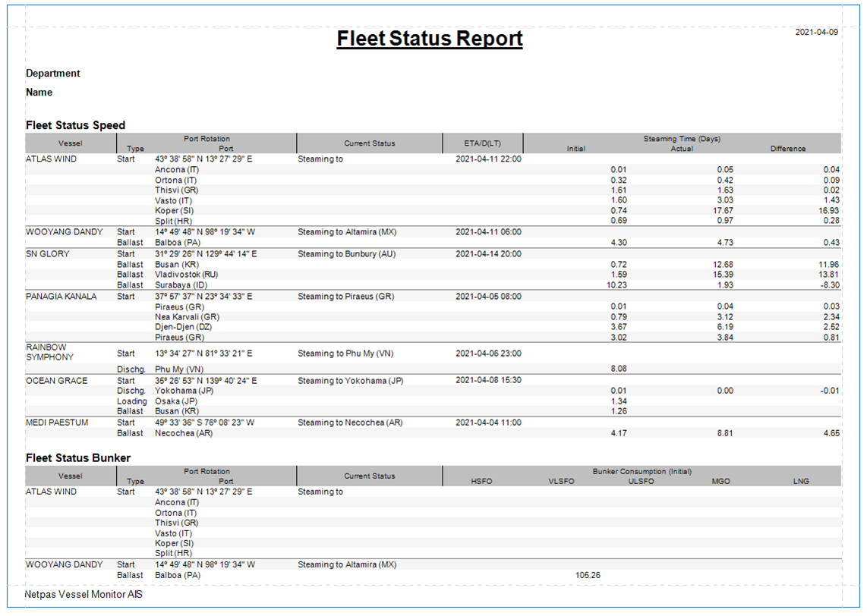Select WOOYANG DANDY in the Speed table
The image size is (867, 616).
[x=64, y=232]
